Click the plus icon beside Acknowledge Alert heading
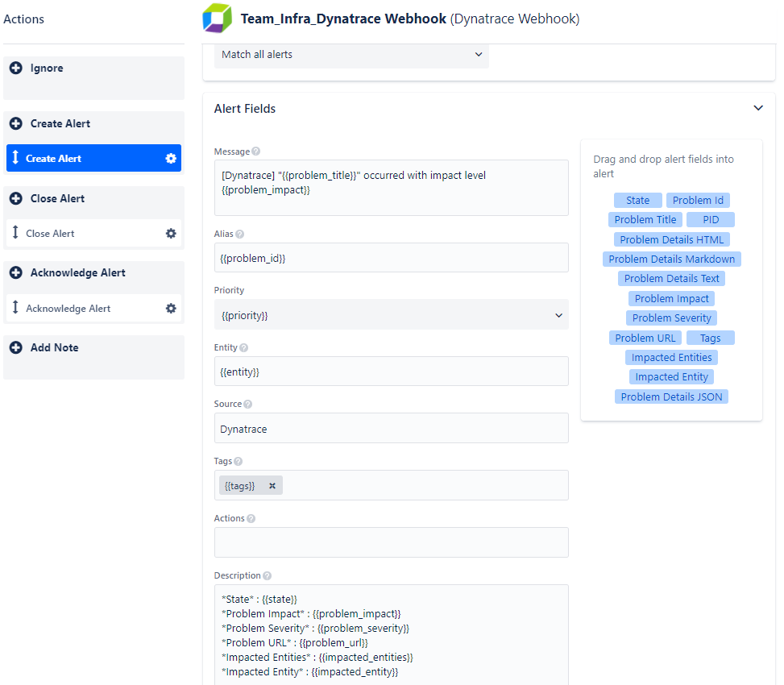This screenshot has height=685, width=784. [x=16, y=272]
